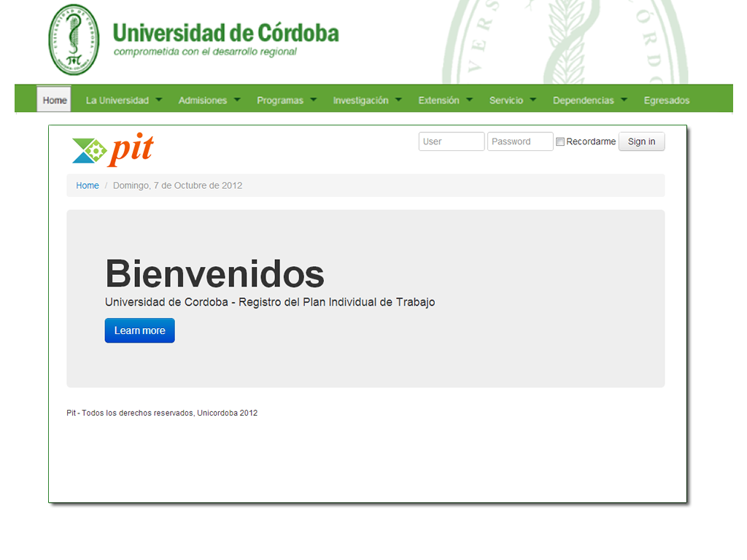Select the Home tab in navigation bar
The image size is (747, 560).
[55, 101]
